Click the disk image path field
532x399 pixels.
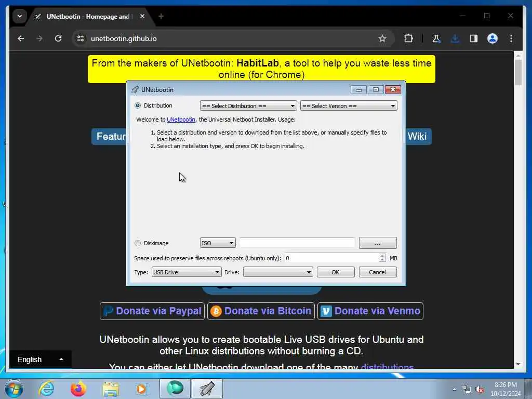pos(297,243)
